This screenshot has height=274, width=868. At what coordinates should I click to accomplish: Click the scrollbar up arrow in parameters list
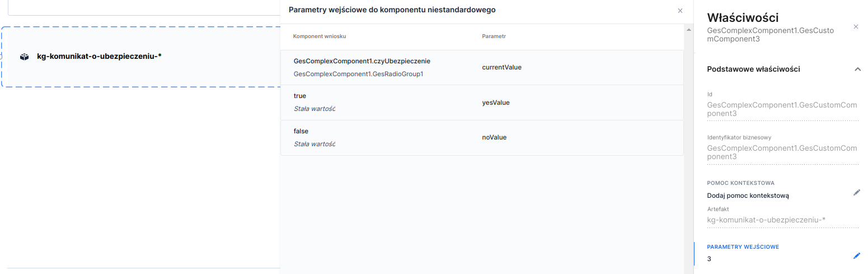[x=688, y=30]
